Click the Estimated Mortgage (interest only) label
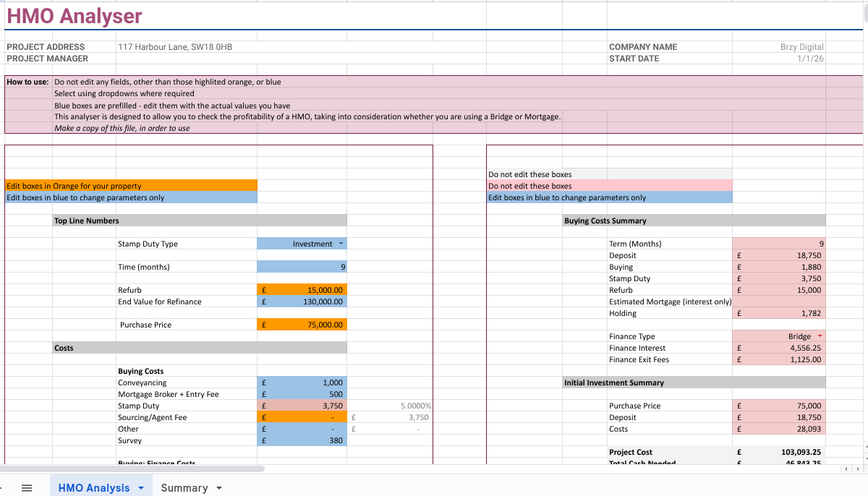The image size is (868, 496). tap(671, 302)
